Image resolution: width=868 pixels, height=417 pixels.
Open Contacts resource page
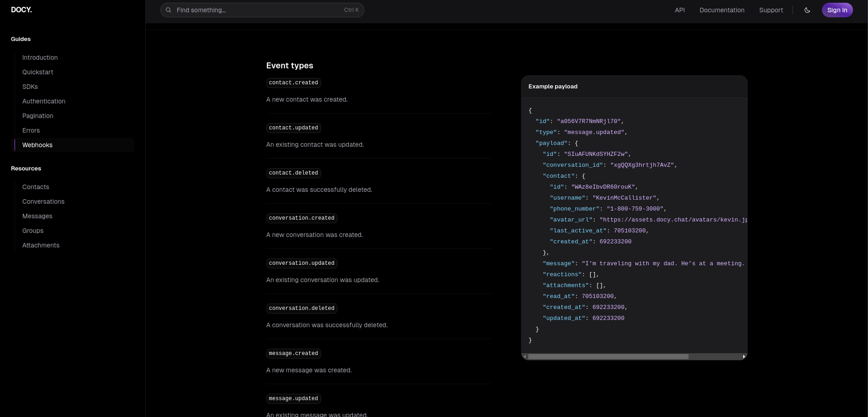point(36,187)
